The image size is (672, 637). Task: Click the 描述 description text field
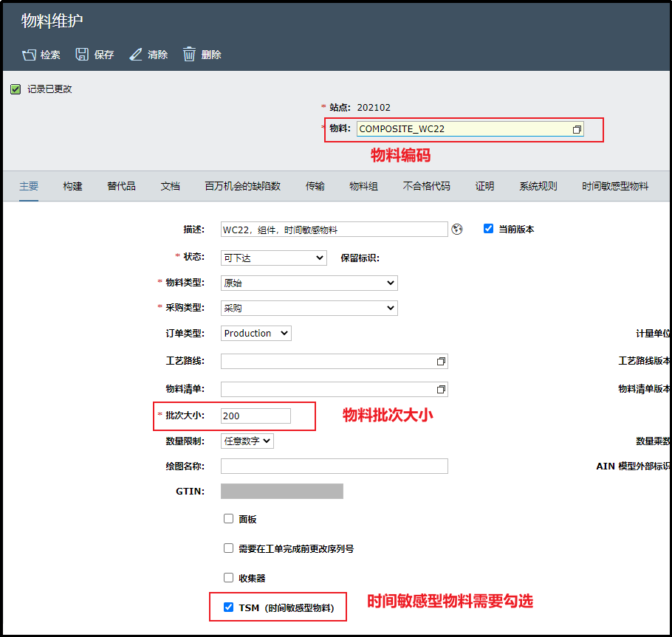[x=335, y=229]
